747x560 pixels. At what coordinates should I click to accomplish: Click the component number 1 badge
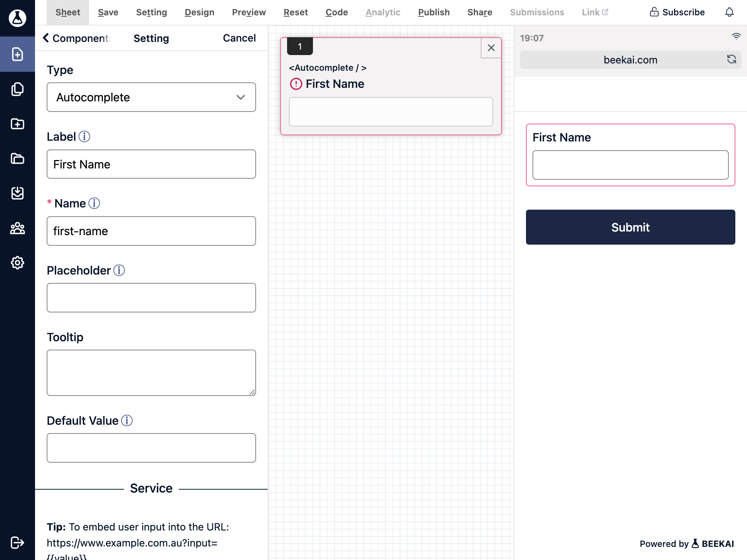tap(300, 46)
